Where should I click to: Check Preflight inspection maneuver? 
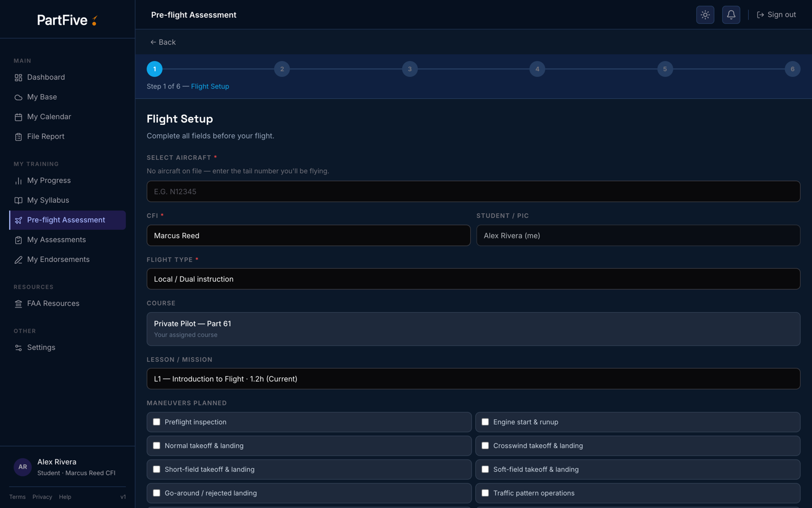[157, 422]
